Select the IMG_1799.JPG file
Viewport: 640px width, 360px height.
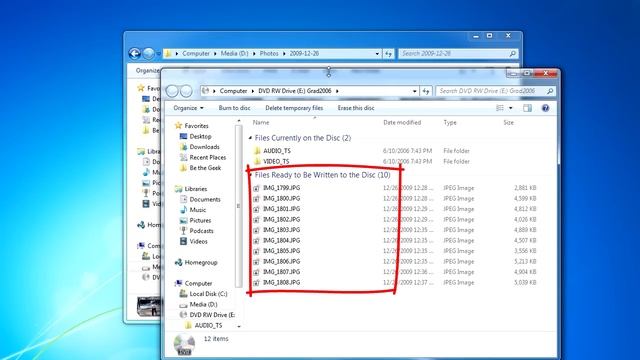281,188
